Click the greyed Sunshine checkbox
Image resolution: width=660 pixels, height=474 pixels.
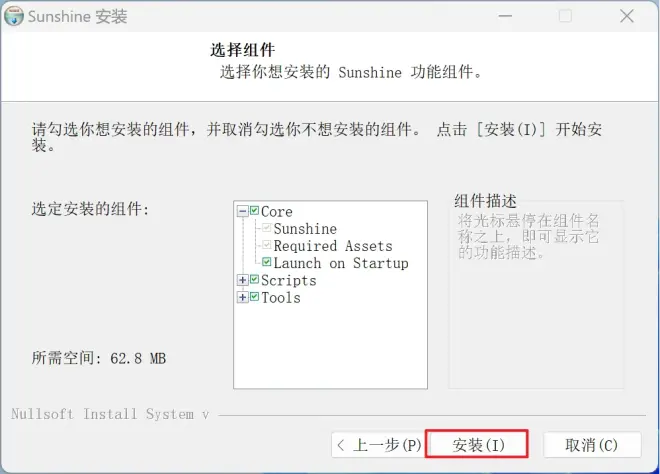pyautogui.click(x=266, y=228)
